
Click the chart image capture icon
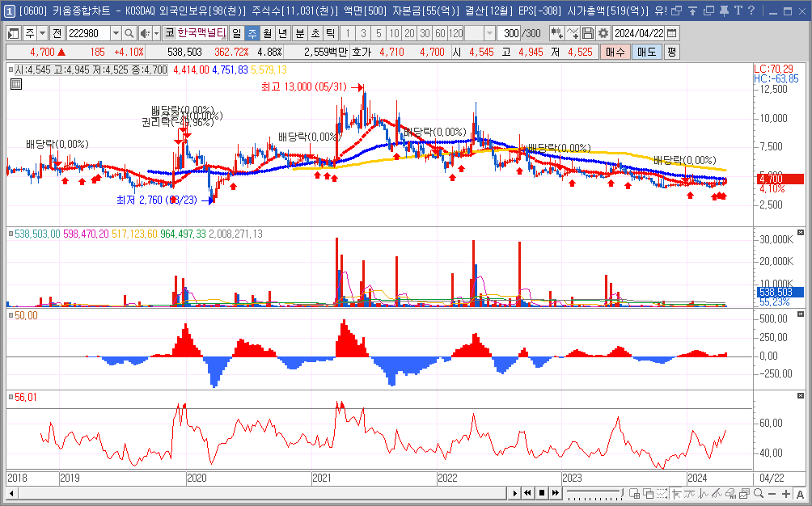(745, 493)
